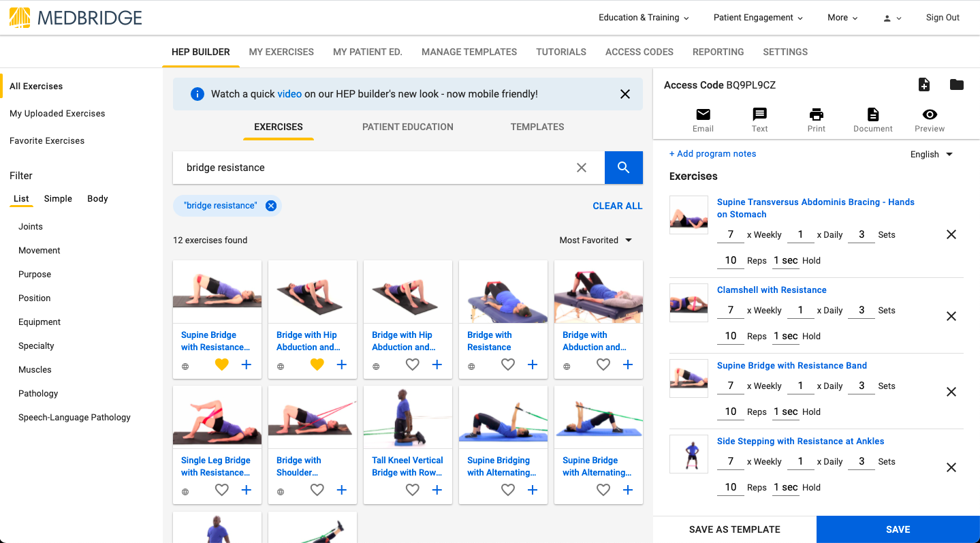Open the English language dropdown

(x=932, y=154)
